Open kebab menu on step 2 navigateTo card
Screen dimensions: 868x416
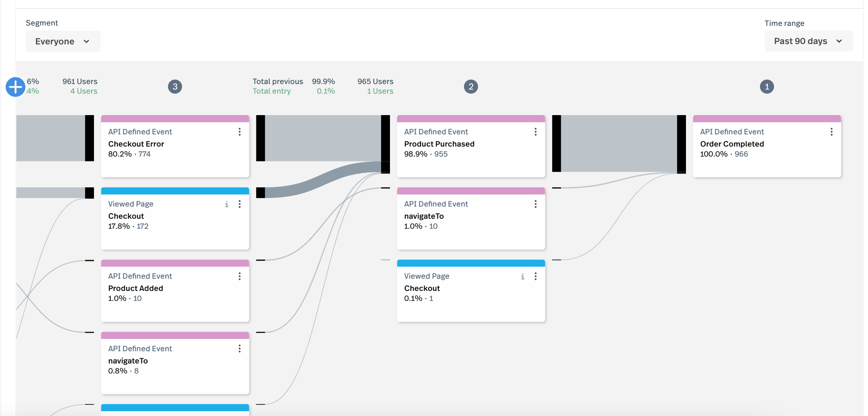[x=535, y=204]
